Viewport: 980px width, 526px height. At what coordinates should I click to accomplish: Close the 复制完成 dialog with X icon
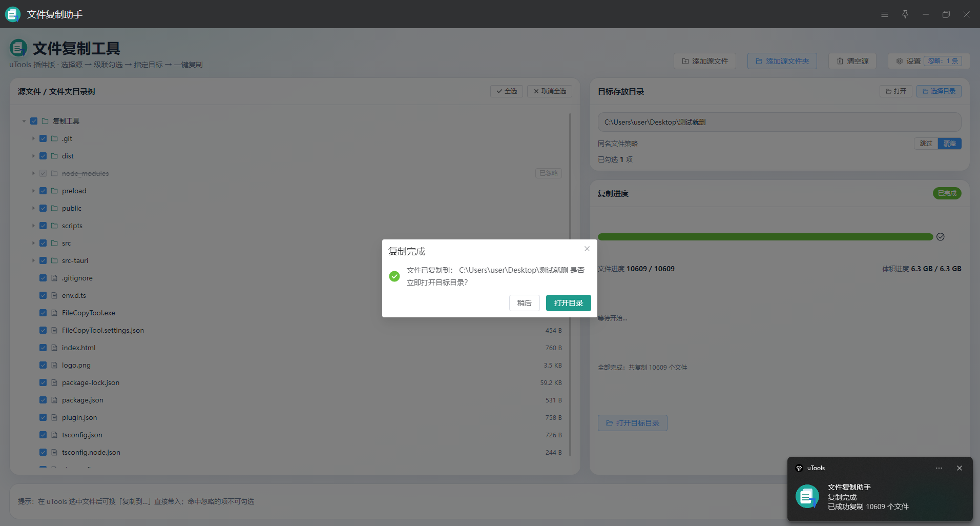(x=587, y=249)
